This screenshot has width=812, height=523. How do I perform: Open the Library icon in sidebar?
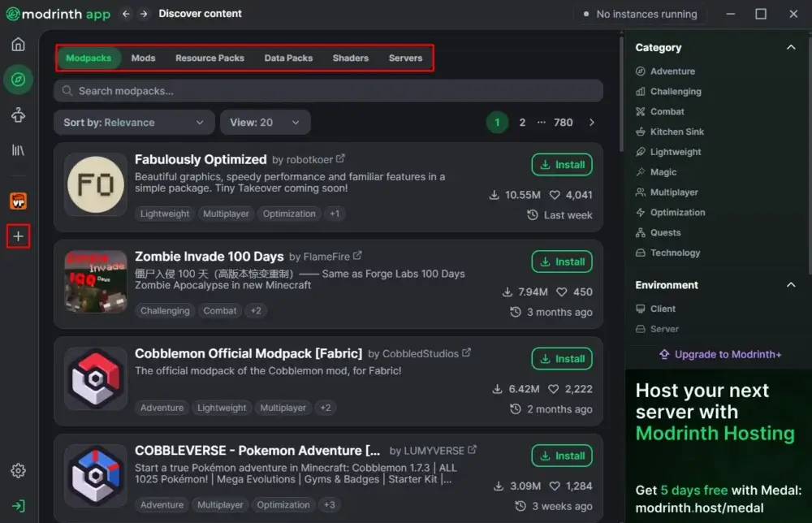tap(18, 150)
